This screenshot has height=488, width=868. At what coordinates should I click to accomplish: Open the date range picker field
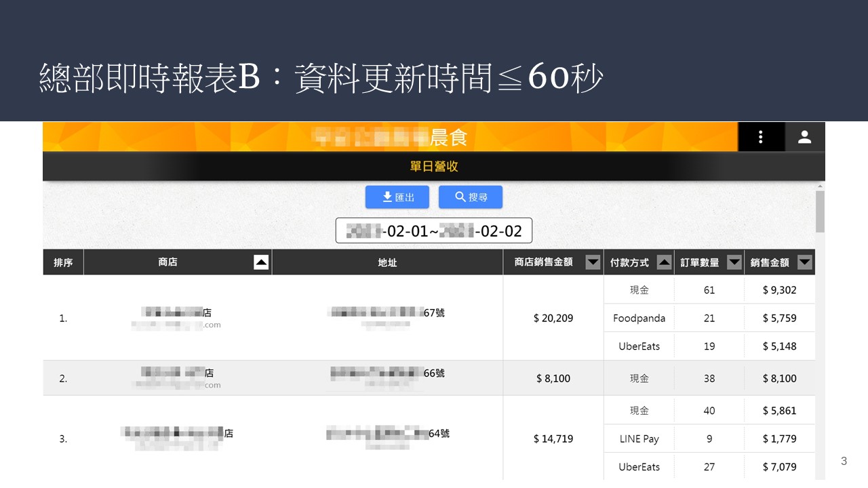pos(434,231)
